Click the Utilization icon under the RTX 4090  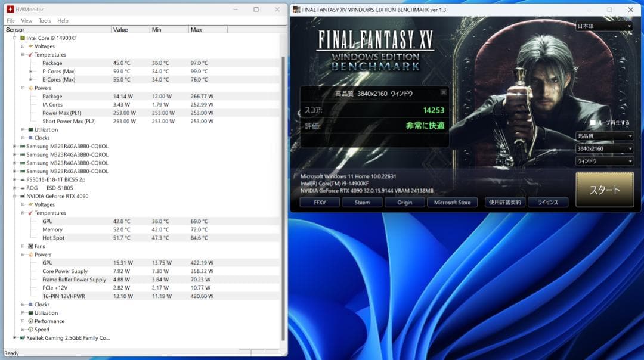coord(29,312)
